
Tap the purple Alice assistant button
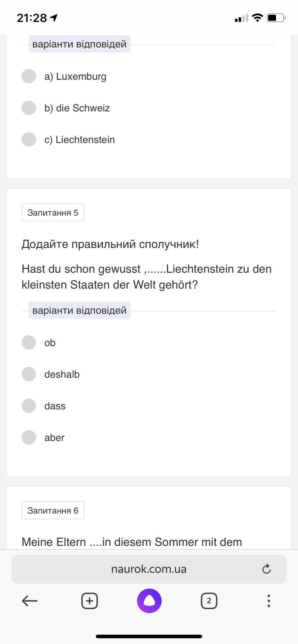point(149,601)
